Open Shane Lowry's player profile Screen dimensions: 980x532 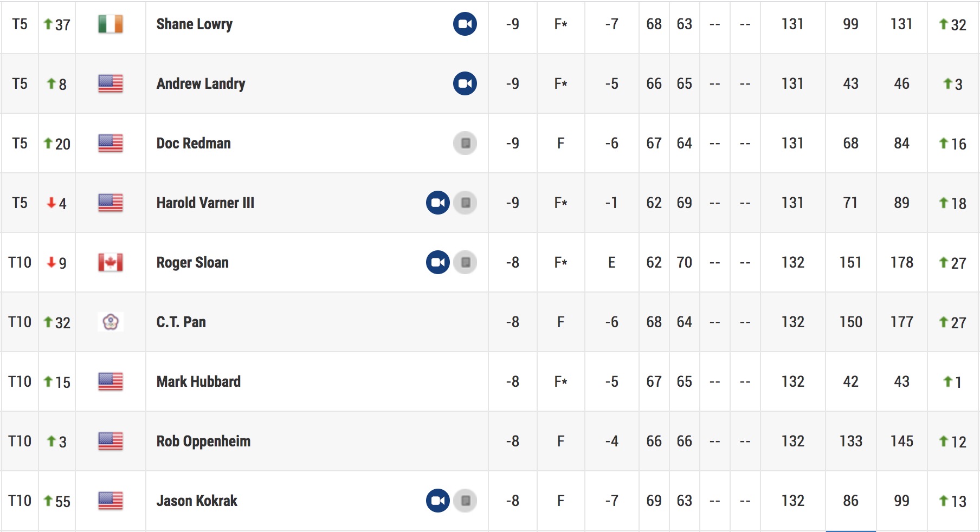tap(194, 24)
